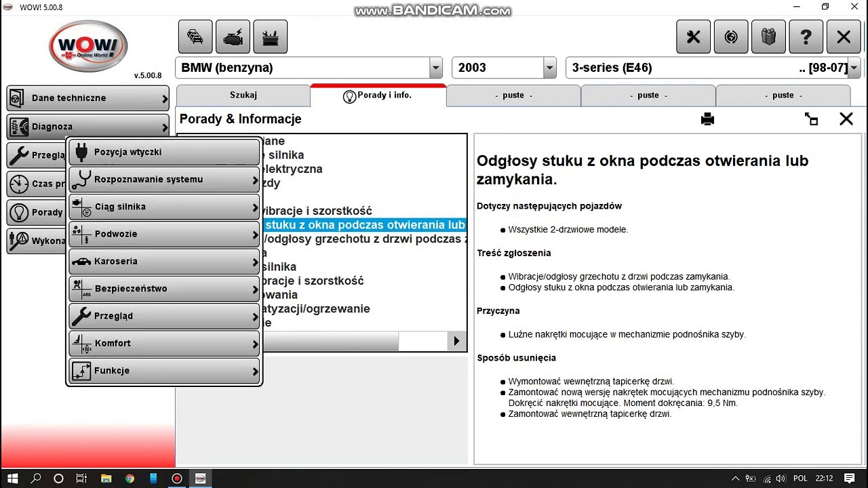The width and height of the screenshot is (868, 488).
Task: Click the Dane techniczne button
Action: coord(87,98)
